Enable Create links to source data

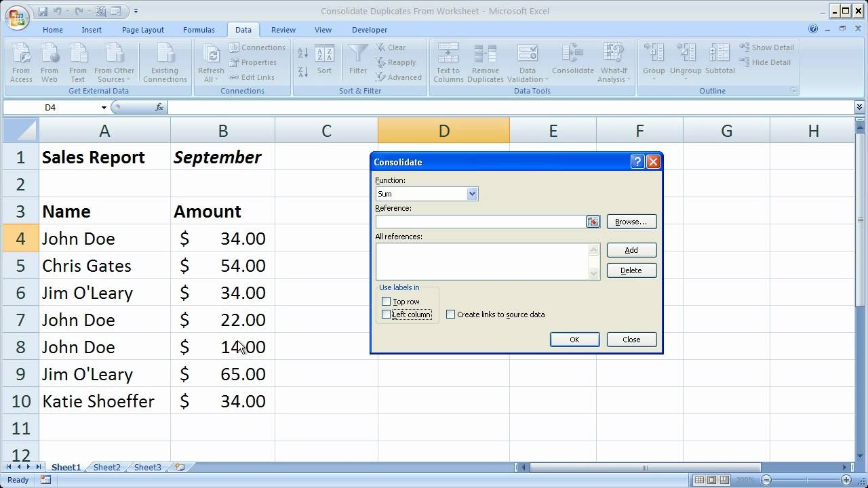pyautogui.click(x=450, y=314)
